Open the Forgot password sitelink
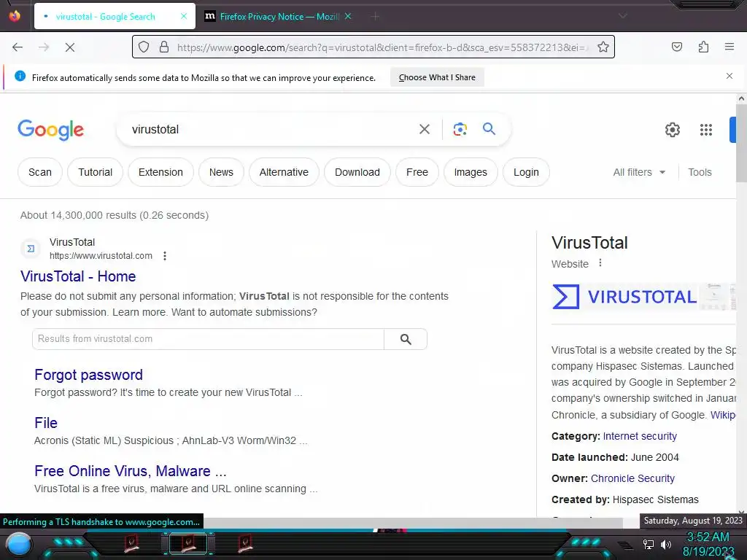747x560 pixels. [x=88, y=375]
